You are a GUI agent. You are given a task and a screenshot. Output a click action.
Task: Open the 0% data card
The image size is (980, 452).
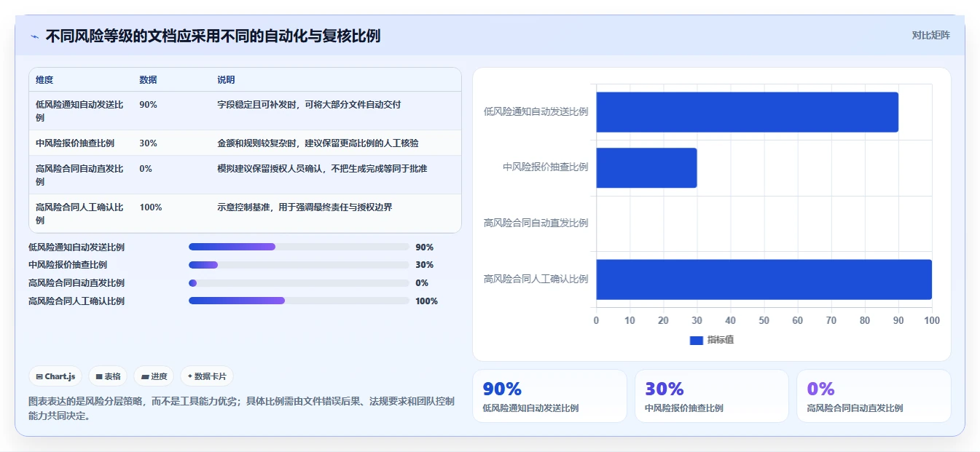(874, 396)
